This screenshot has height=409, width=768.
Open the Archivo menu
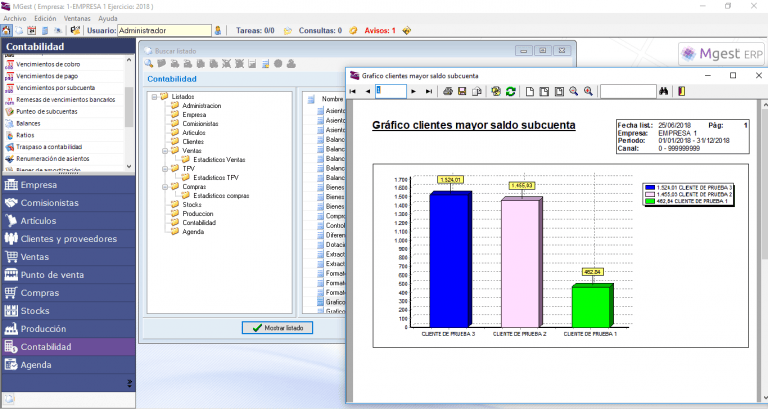[x=15, y=18]
